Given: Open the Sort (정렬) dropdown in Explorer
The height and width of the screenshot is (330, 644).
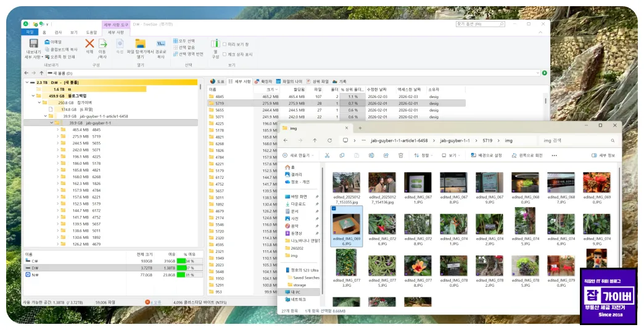Looking at the screenshot, I should coord(423,155).
